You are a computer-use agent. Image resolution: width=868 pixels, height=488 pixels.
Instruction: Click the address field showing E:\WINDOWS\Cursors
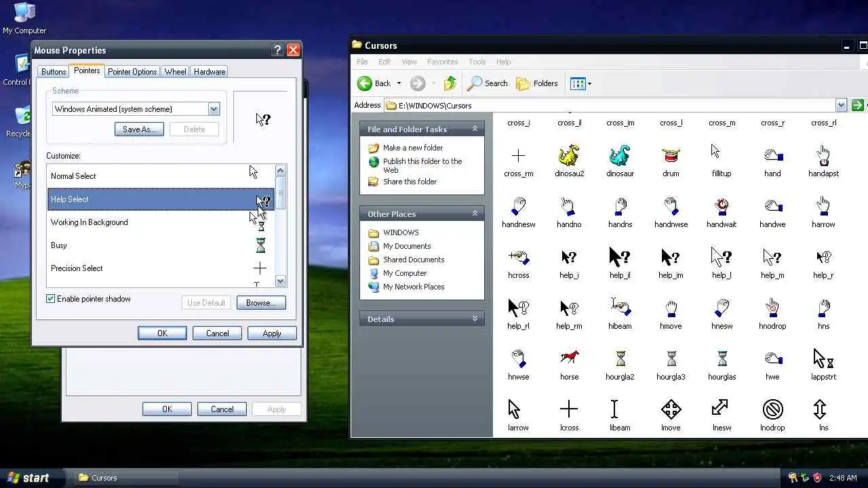click(x=610, y=105)
